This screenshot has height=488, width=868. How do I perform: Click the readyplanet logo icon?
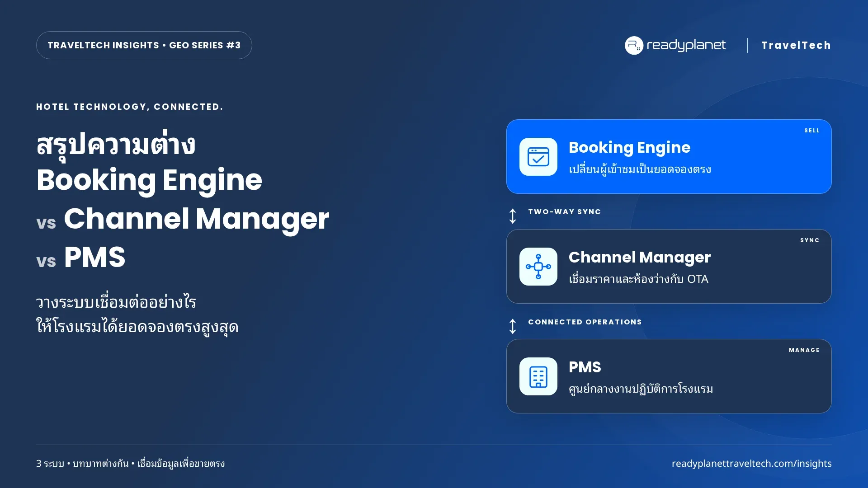pos(634,45)
